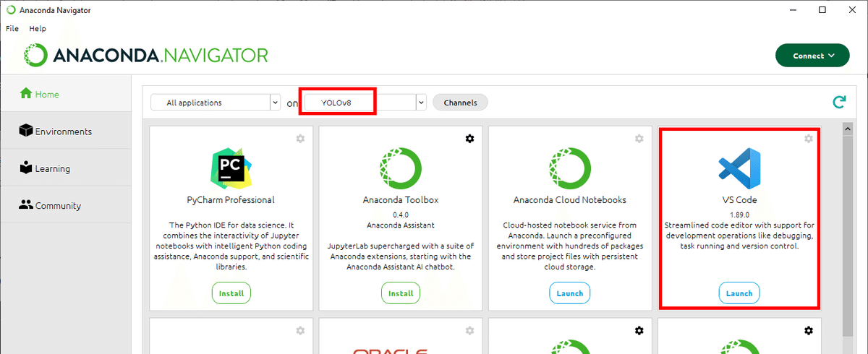Click the Connect button
Image resolution: width=868 pixels, height=354 pixels.
812,56
